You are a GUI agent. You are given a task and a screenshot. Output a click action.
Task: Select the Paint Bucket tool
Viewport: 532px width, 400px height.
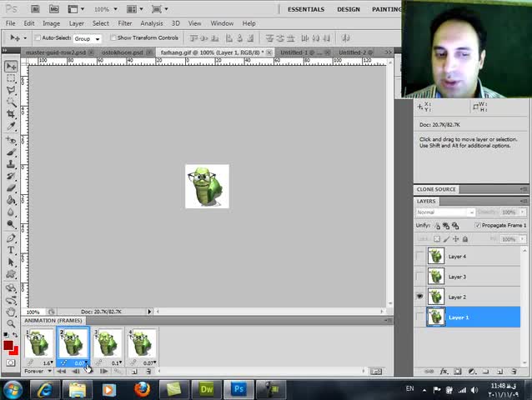tap(11, 200)
